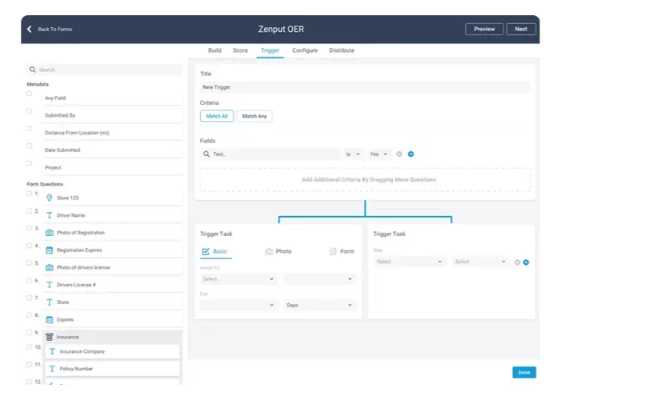The height and width of the screenshot is (400, 650).
Task: Enable the checkbox for question 6 Drivers License #
Action: click(x=29, y=281)
